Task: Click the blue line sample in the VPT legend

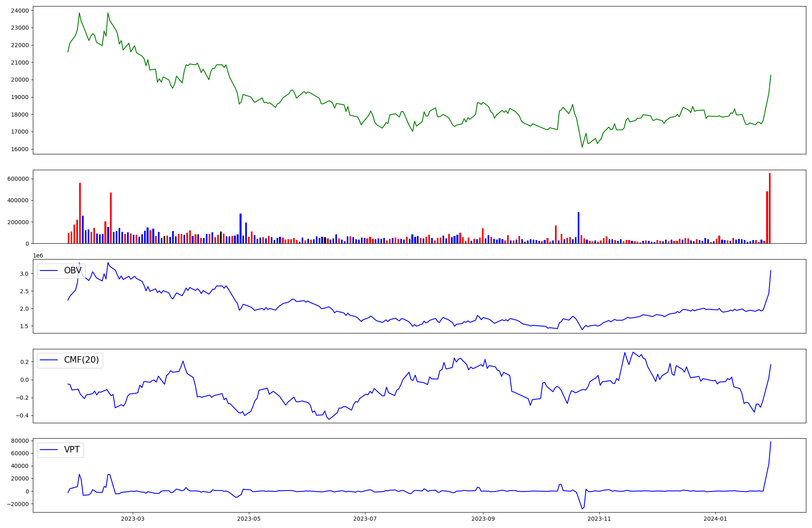Action: pyautogui.click(x=49, y=450)
